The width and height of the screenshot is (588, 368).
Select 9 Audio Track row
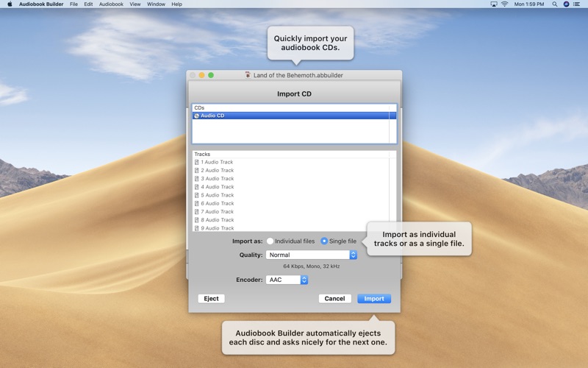pyautogui.click(x=295, y=227)
